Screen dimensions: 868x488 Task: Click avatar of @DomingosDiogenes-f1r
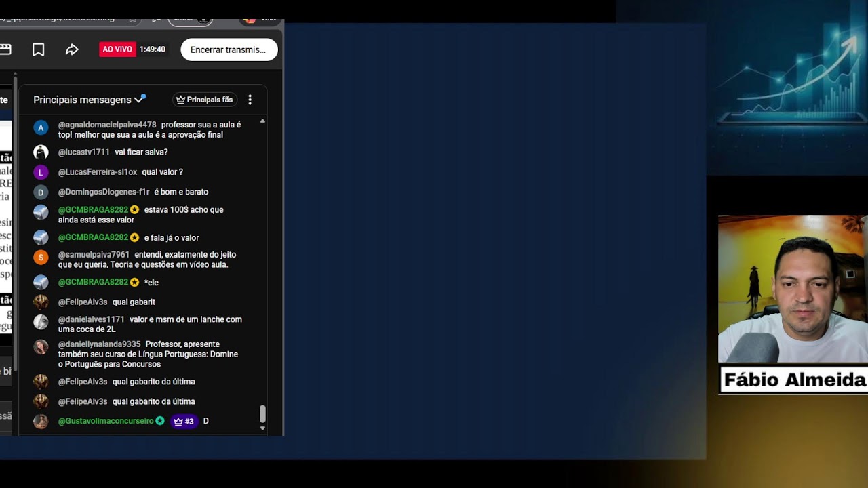tap(41, 192)
